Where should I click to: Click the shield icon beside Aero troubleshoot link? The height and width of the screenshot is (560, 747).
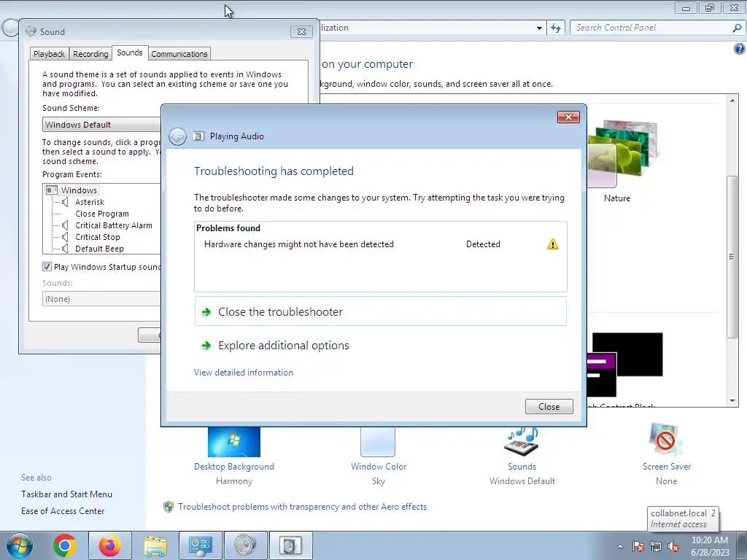pyautogui.click(x=169, y=507)
